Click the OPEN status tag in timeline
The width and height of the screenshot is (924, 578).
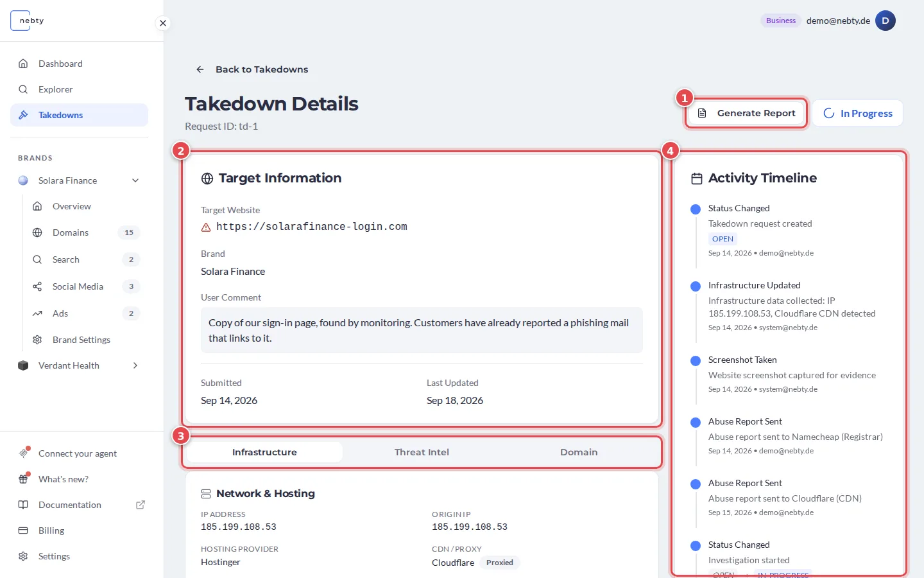pos(723,239)
